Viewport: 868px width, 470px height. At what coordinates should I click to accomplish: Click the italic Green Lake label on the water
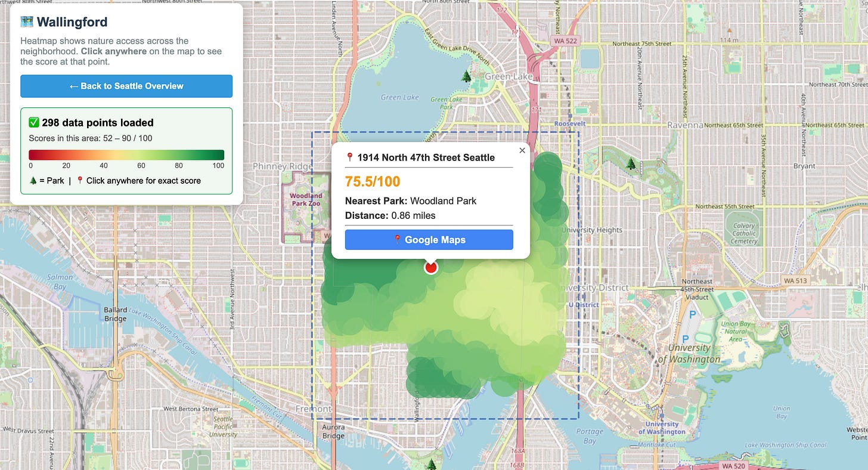pos(399,97)
